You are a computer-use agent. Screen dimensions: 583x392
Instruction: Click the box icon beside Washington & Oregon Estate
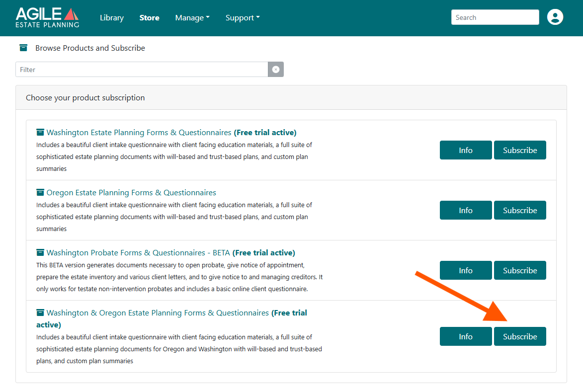tap(40, 313)
